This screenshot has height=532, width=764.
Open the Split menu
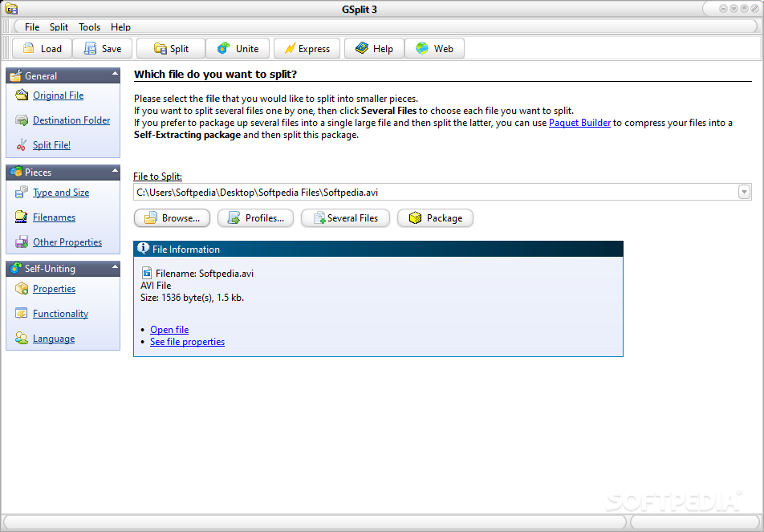tap(59, 26)
